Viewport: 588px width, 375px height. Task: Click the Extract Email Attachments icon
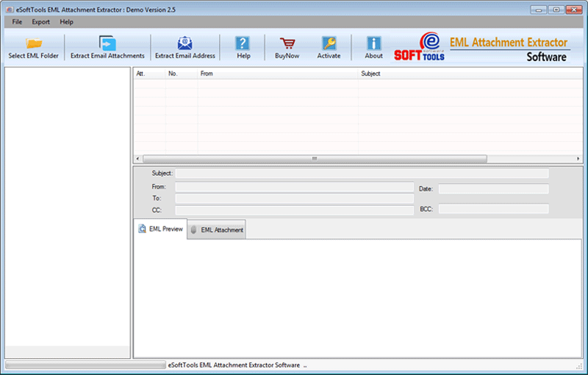(107, 43)
